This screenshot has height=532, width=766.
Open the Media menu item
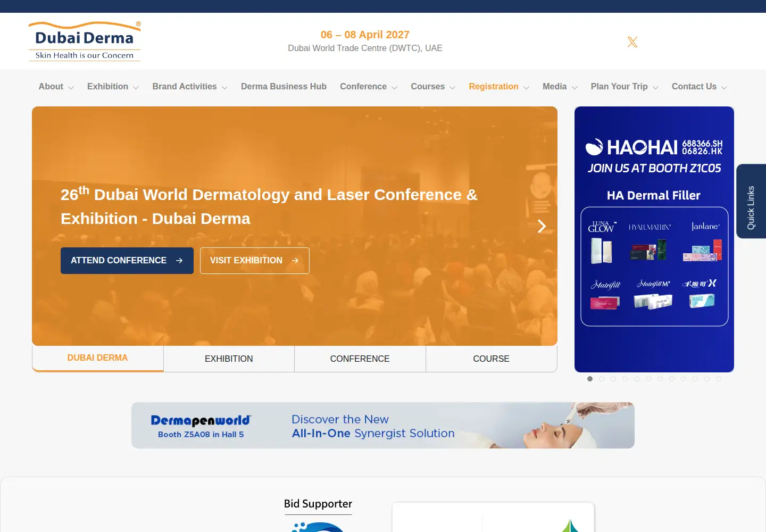pos(554,87)
